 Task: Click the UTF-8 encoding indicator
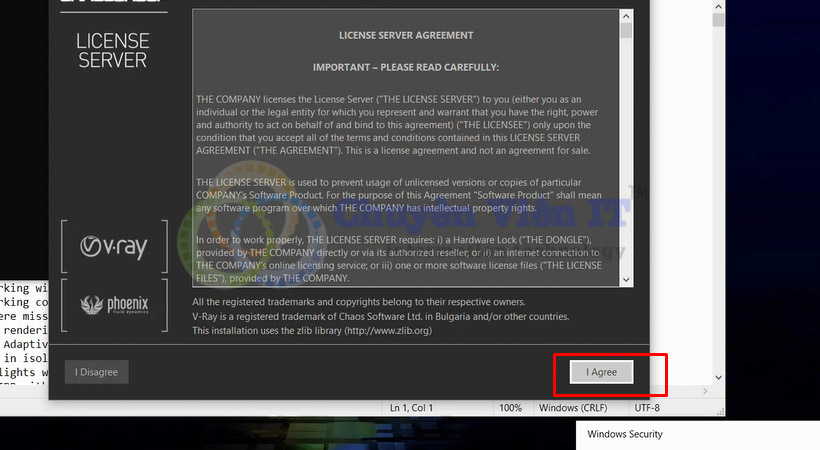click(648, 408)
